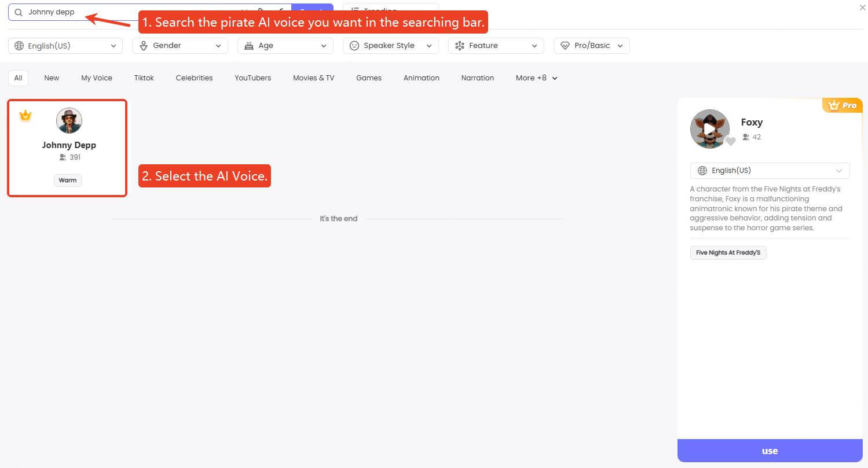Image resolution: width=868 pixels, height=468 pixels.
Task: Switch to the Tiktok tab
Action: pos(144,78)
